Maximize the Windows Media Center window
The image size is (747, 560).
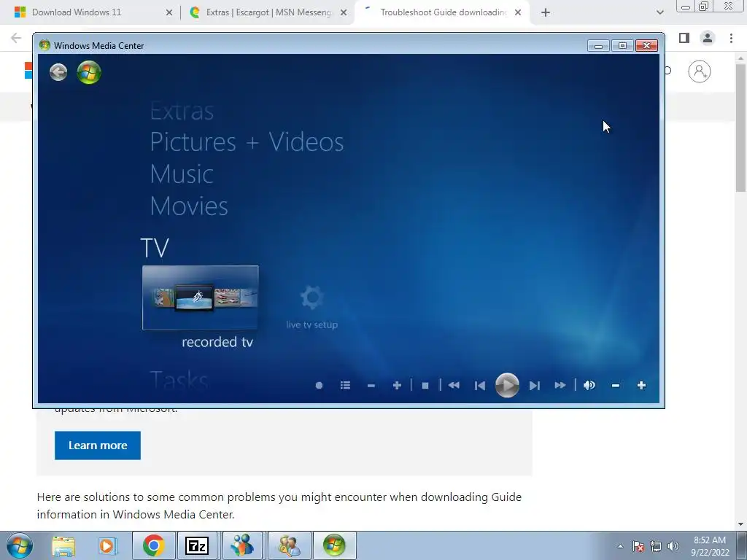point(622,46)
